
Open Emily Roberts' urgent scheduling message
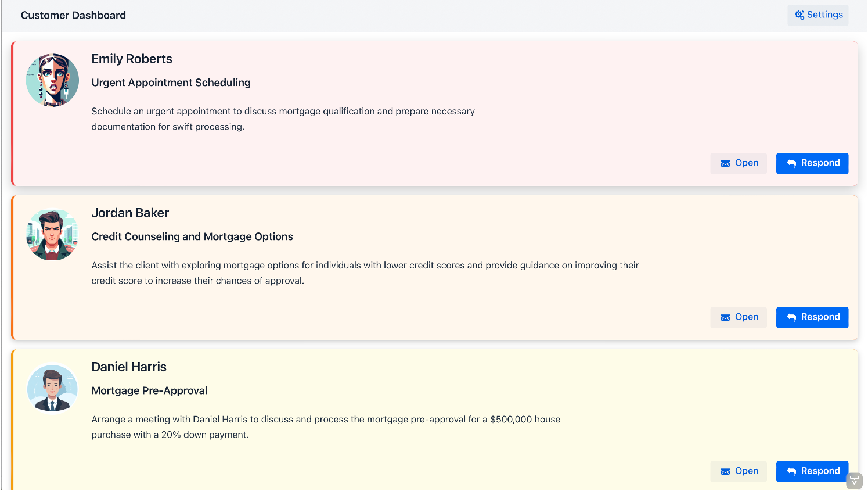coord(739,163)
